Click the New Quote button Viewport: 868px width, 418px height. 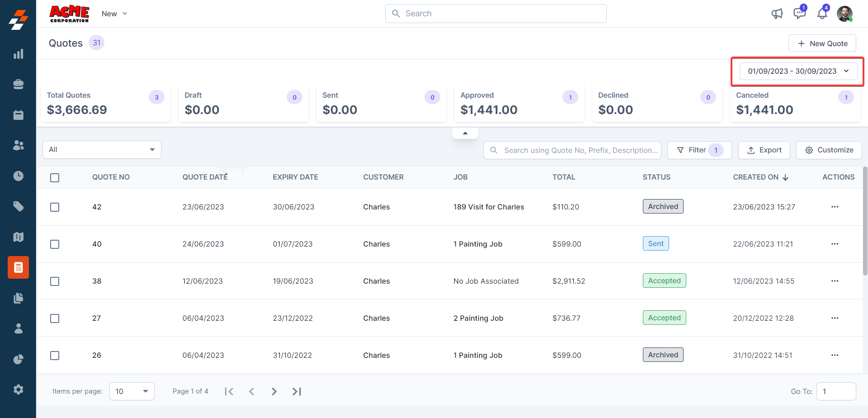(x=822, y=43)
